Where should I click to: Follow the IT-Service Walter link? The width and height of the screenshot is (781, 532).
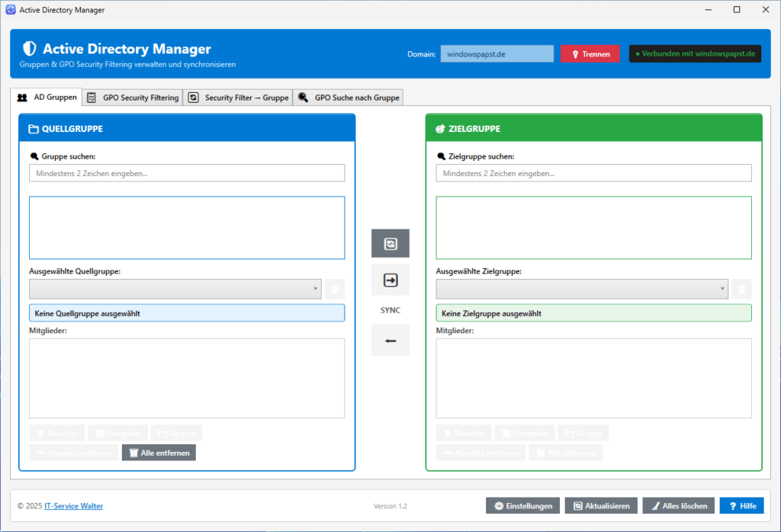pyautogui.click(x=74, y=506)
